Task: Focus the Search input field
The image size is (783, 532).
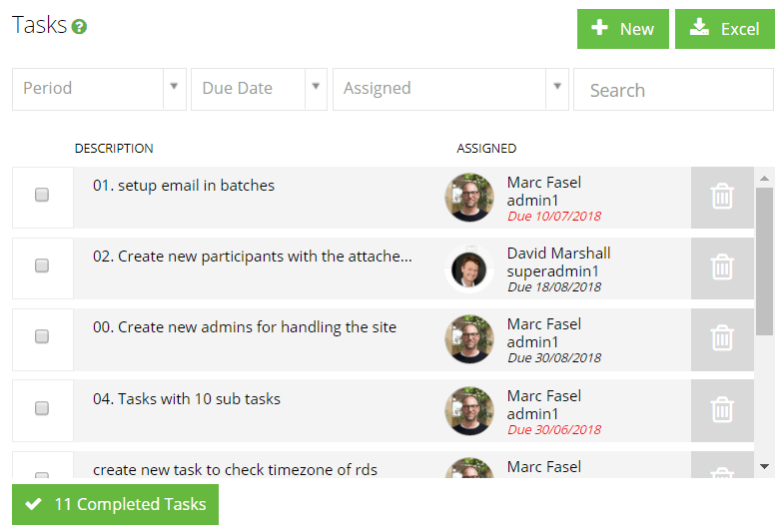Action: pos(673,90)
